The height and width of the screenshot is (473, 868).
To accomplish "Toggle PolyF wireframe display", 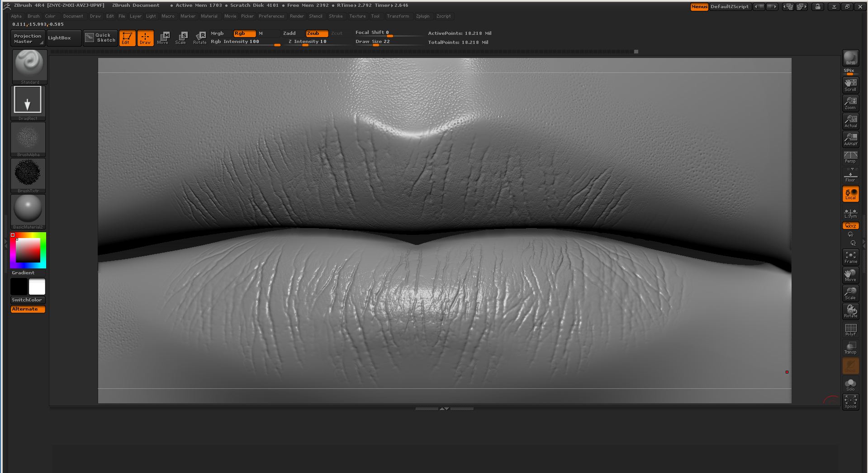I will click(x=850, y=330).
